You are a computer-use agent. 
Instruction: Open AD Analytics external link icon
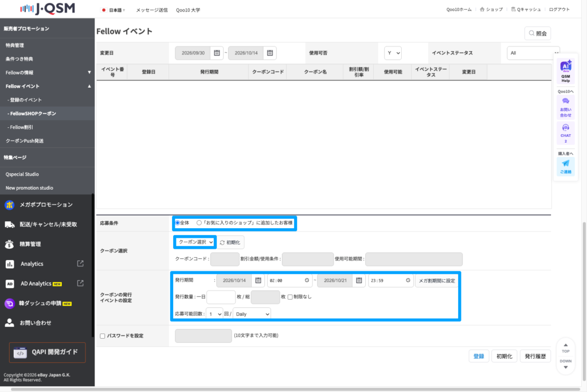tap(80, 283)
